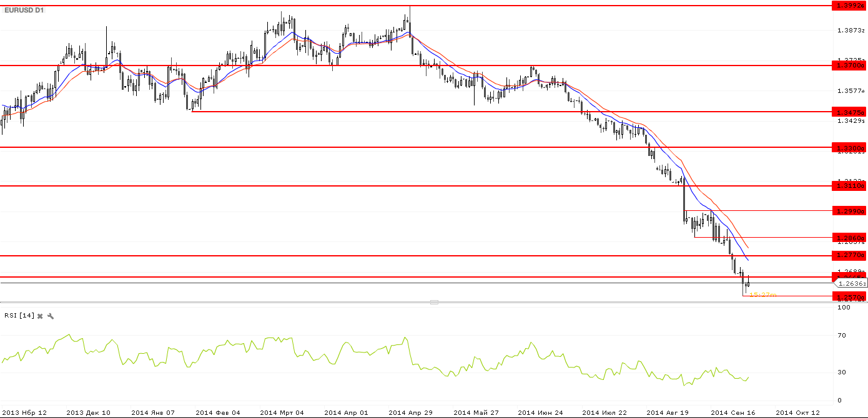Select the 1.2570 support level label
The width and height of the screenshot is (868, 418).
pyautogui.click(x=850, y=297)
